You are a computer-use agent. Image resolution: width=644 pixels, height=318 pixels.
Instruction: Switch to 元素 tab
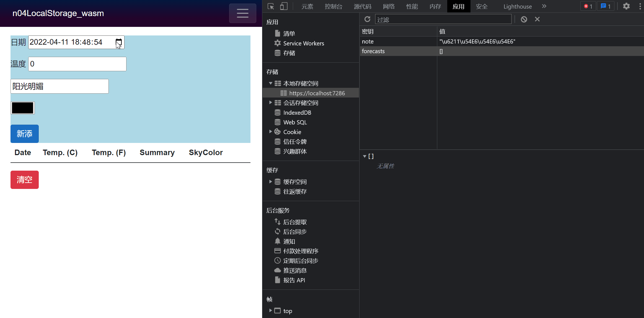pyautogui.click(x=307, y=6)
